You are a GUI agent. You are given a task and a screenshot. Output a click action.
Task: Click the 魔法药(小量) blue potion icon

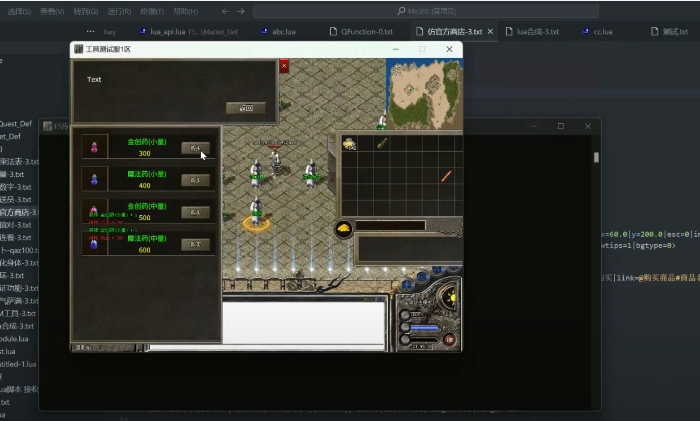pos(95,180)
